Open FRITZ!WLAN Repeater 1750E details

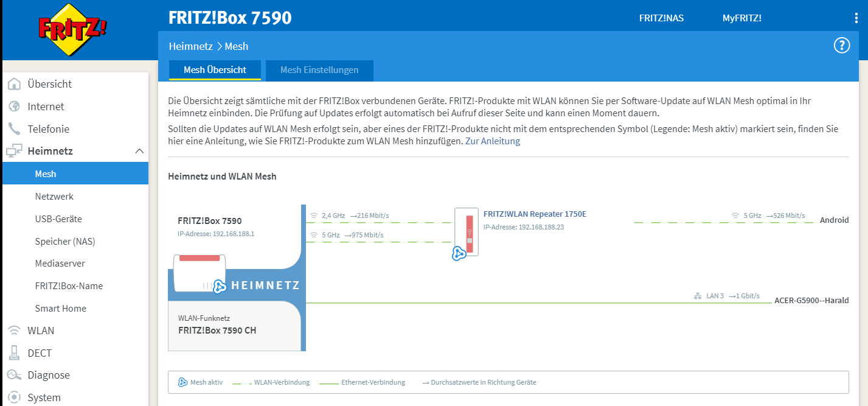point(535,214)
